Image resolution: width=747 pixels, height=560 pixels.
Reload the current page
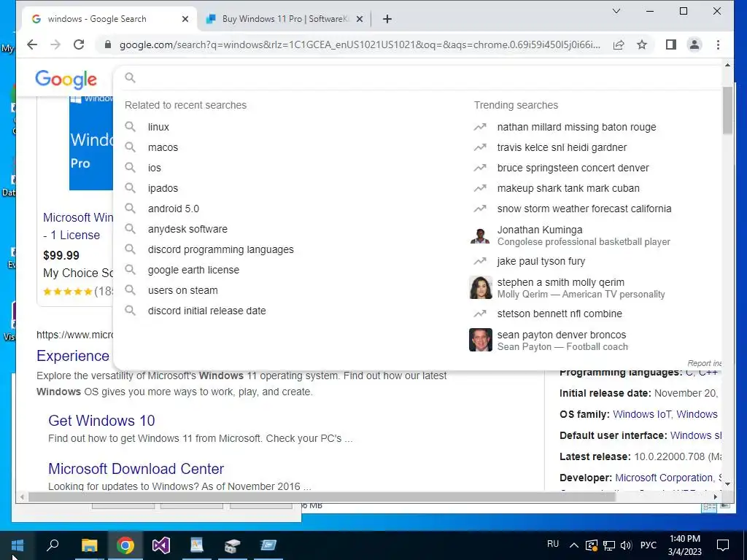(x=79, y=44)
